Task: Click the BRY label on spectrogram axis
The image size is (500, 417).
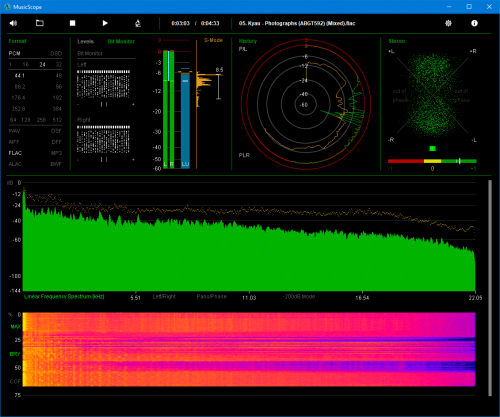Action: coord(15,354)
